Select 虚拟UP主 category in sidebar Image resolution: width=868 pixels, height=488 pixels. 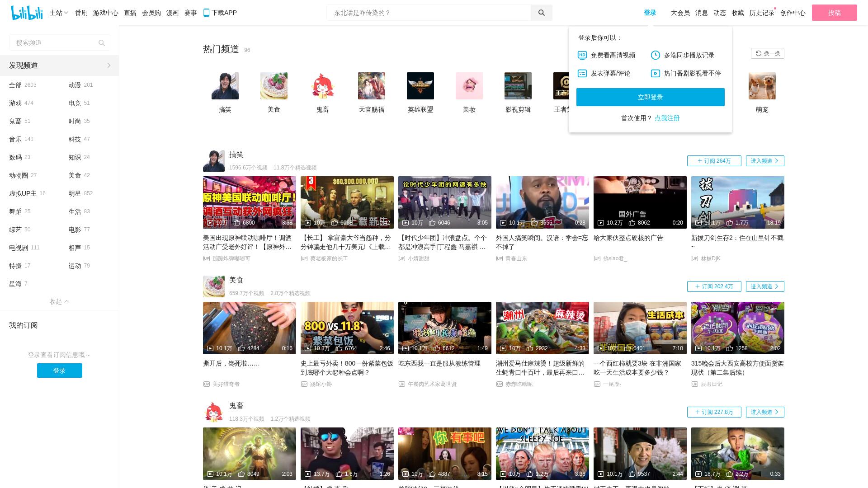point(27,193)
